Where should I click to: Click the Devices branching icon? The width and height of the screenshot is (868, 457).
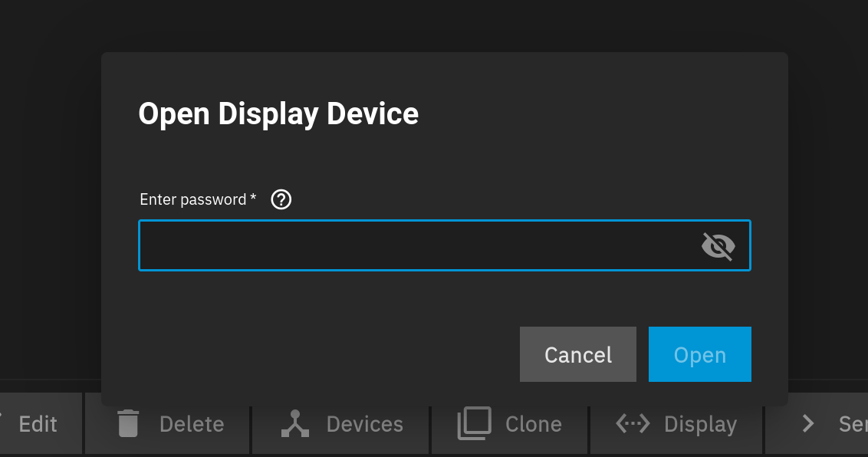(x=295, y=424)
